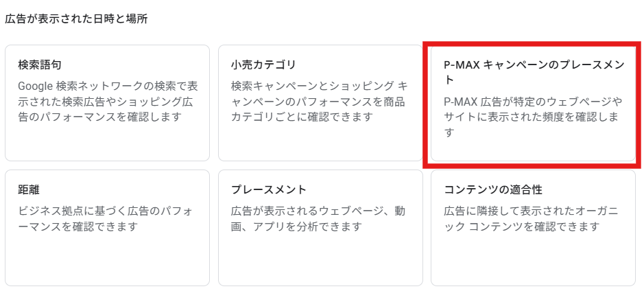Click the 検索語句 card title text
The image size is (644, 291).
(x=40, y=65)
